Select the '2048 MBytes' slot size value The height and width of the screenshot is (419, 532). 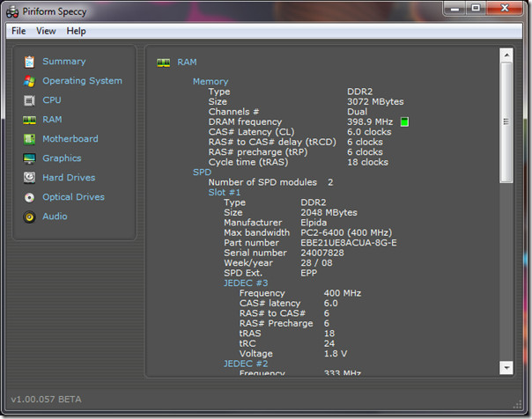[x=329, y=212]
